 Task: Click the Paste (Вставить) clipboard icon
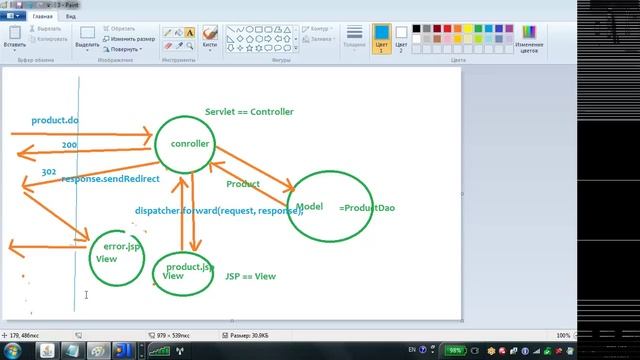[x=15, y=33]
